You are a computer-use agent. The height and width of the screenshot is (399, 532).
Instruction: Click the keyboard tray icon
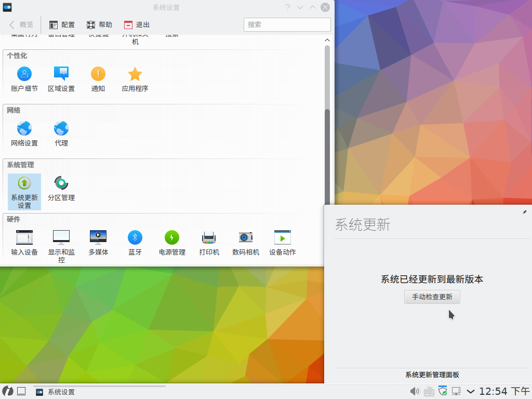(429, 392)
